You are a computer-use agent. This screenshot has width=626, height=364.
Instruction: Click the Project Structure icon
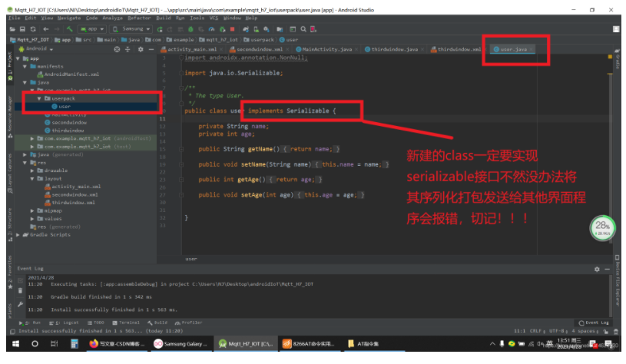point(280,29)
